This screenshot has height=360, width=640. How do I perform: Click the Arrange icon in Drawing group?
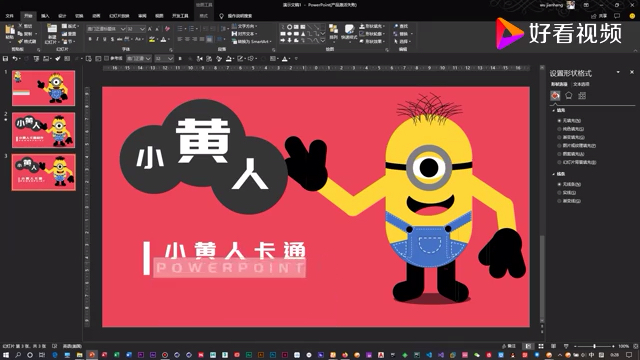click(333, 29)
